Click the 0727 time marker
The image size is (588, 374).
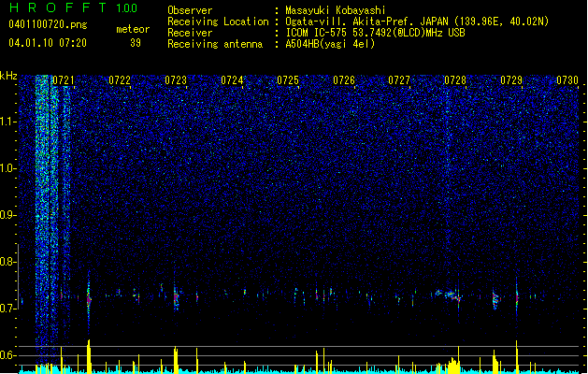point(399,80)
